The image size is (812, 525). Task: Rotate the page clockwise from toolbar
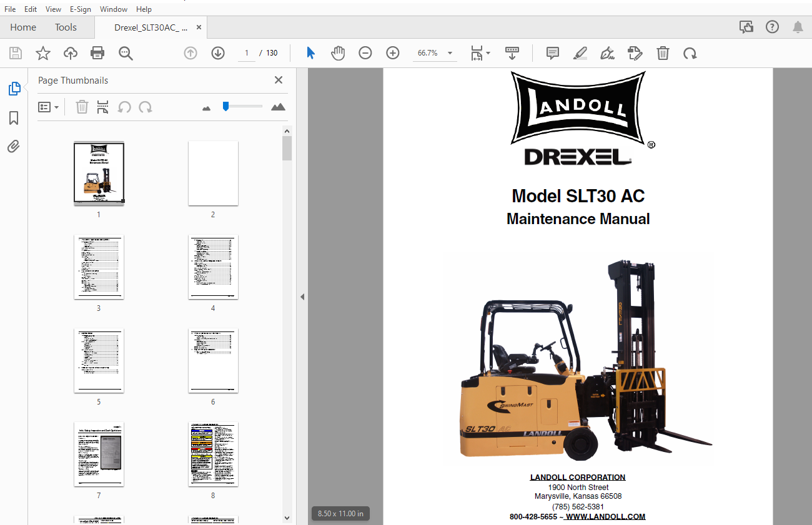point(690,54)
